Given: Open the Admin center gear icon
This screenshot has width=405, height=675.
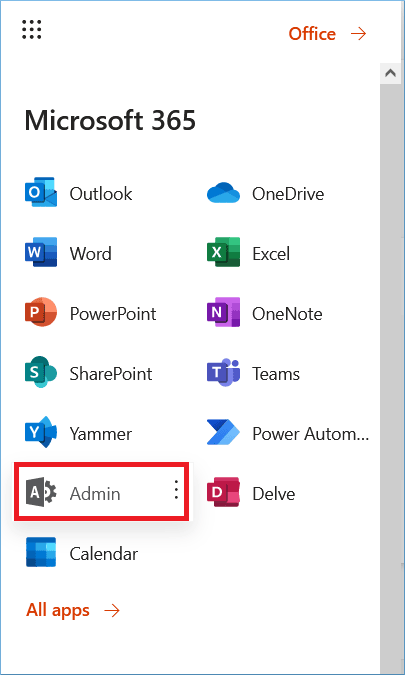Looking at the screenshot, I should [41, 492].
